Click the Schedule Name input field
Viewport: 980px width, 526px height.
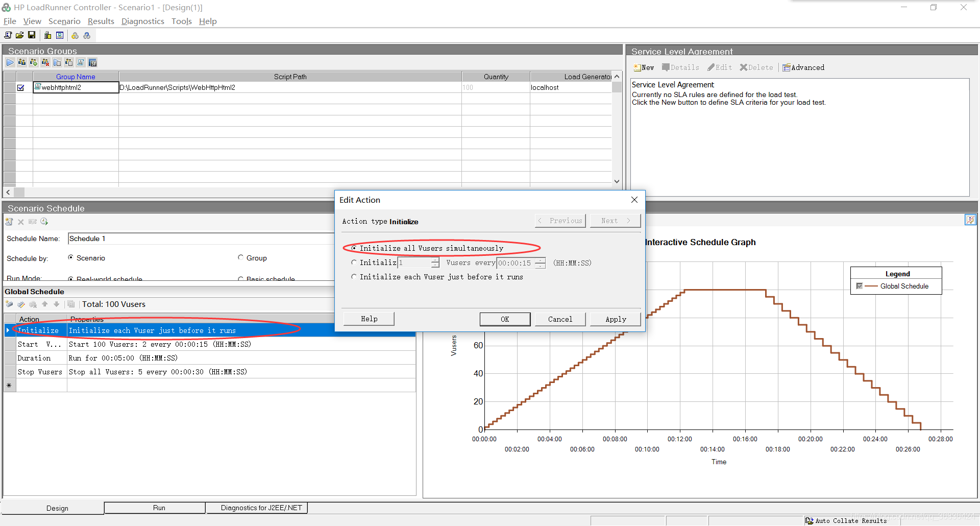click(x=201, y=238)
